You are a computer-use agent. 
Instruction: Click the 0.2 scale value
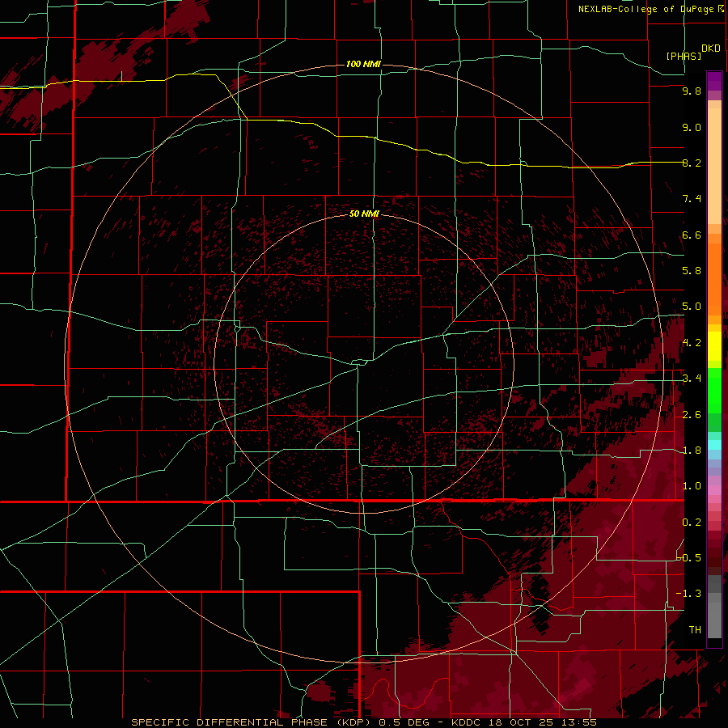point(692,523)
